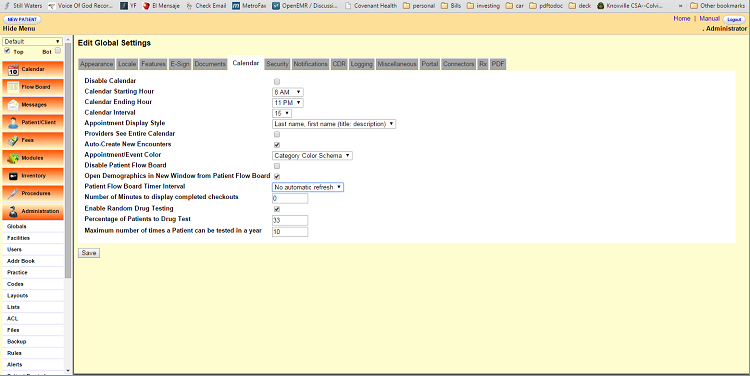Open the Manual link
The width and height of the screenshot is (750, 376).
[709, 19]
